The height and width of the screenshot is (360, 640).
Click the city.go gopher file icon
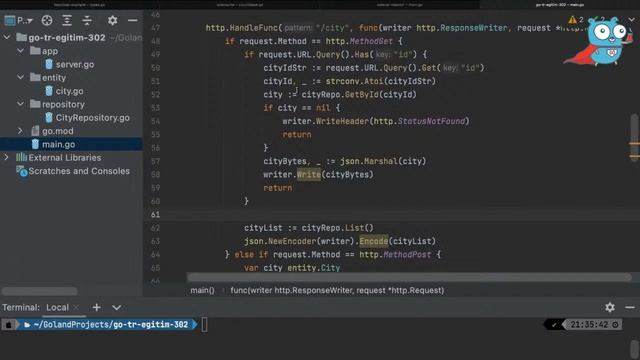(x=49, y=91)
